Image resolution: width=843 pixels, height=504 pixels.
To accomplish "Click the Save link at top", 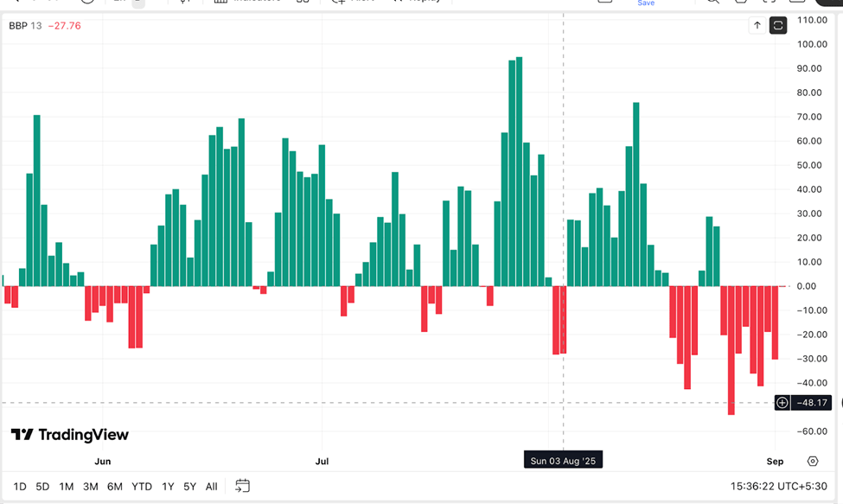I will [x=646, y=3].
